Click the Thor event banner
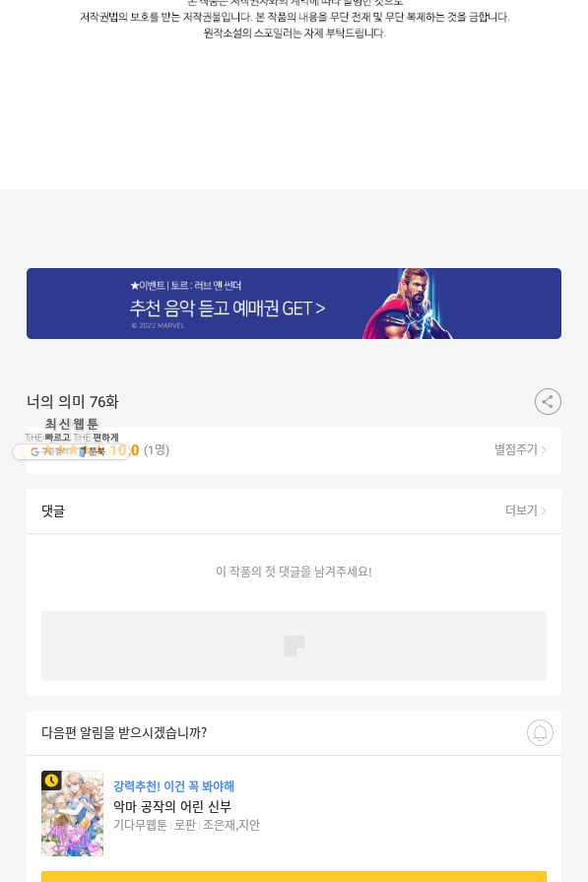 tap(294, 304)
